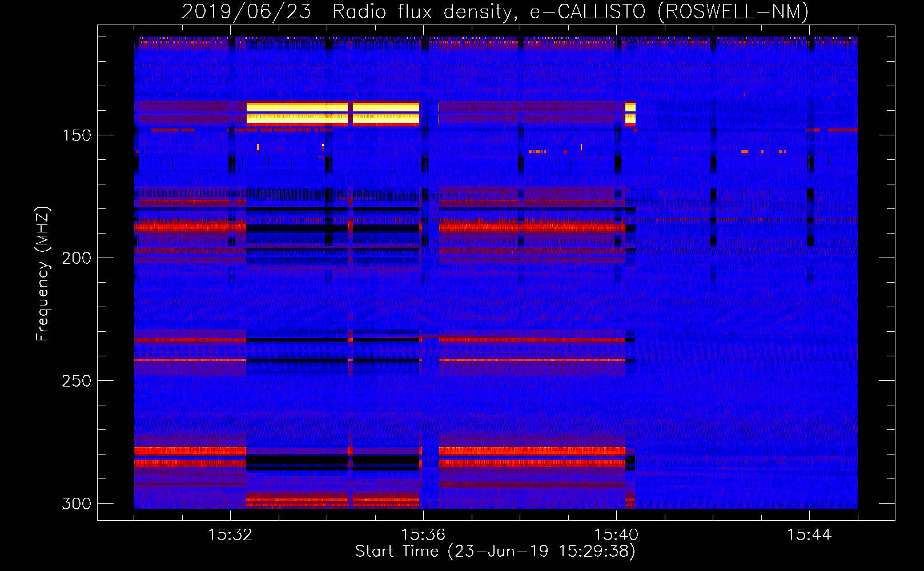Click the "250" frequency tick label
The height and width of the screenshot is (571, 924).
tap(76, 381)
